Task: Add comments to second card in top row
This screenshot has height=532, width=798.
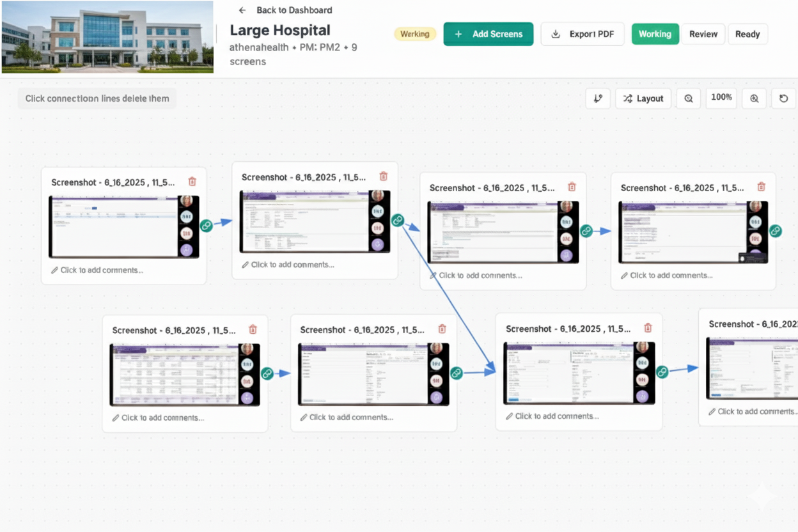Action: [292, 265]
